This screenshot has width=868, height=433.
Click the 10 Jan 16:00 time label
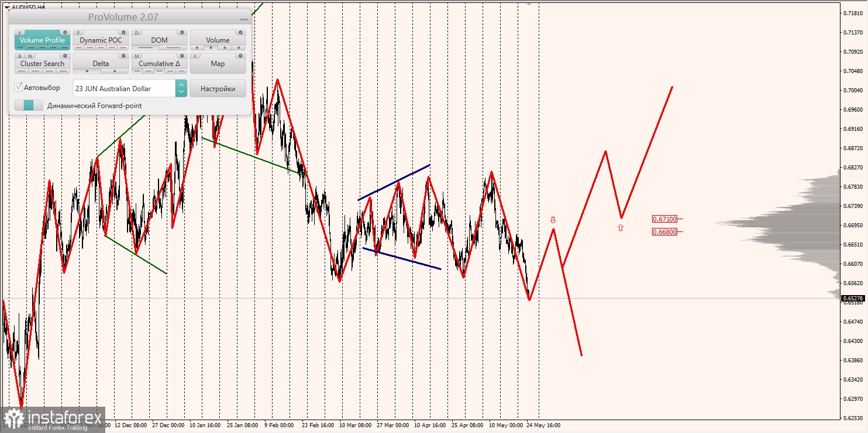(205, 425)
